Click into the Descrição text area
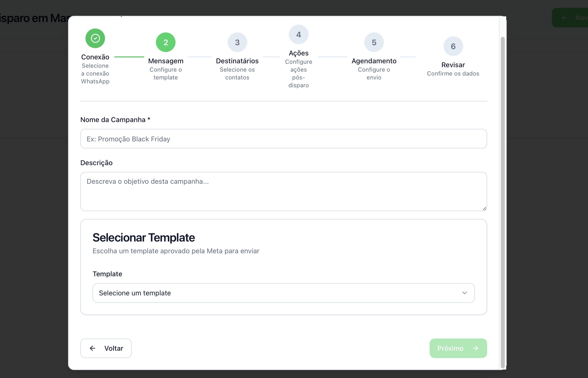This screenshot has width=588, height=378. click(x=283, y=191)
